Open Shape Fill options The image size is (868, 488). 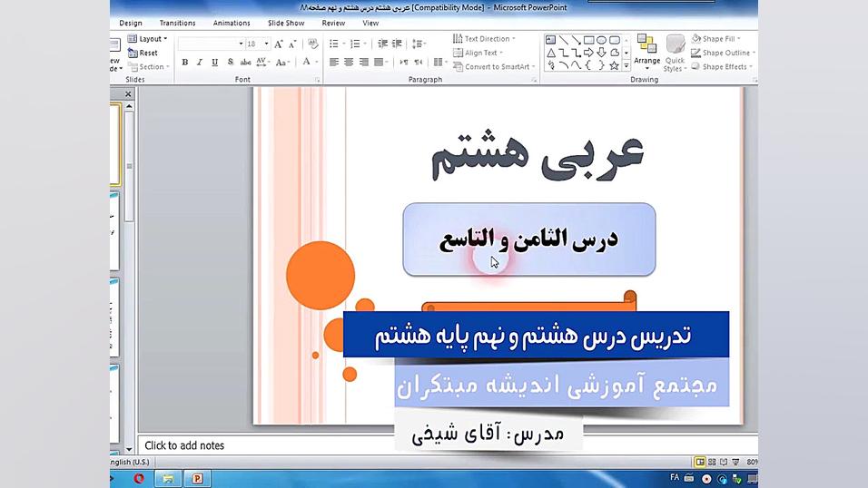[715, 39]
